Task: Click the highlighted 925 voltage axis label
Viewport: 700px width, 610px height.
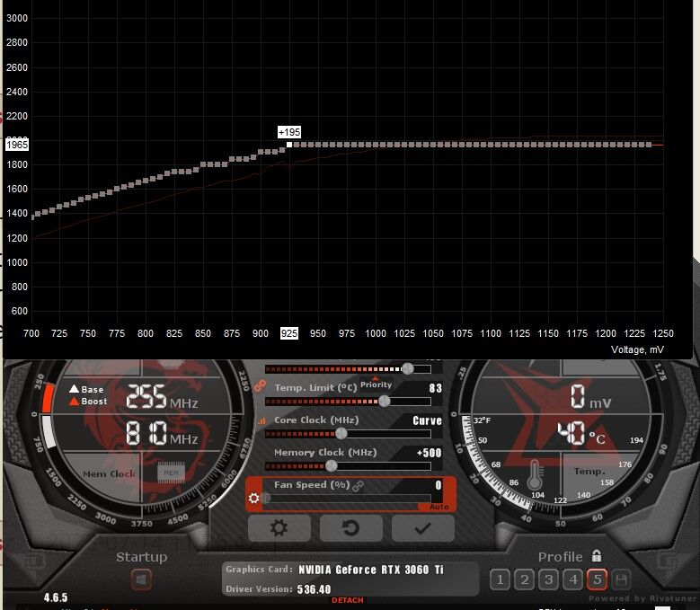Action: pos(289,333)
